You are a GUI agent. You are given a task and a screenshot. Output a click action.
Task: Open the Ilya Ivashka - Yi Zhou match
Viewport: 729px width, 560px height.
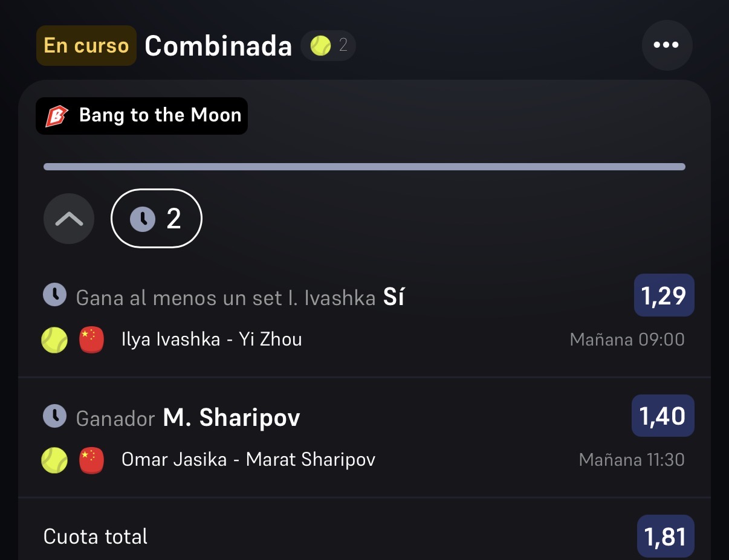pyautogui.click(x=212, y=340)
